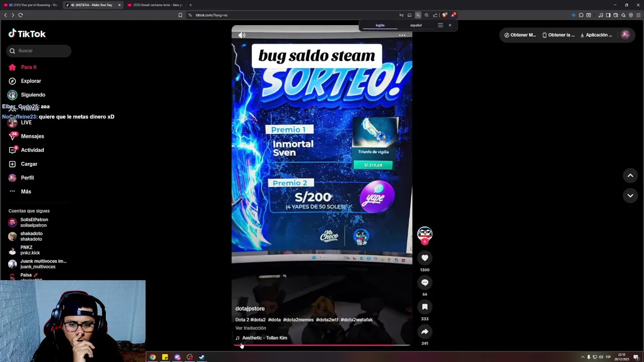
Task: Seek in the video progress bar
Action: 322,345
